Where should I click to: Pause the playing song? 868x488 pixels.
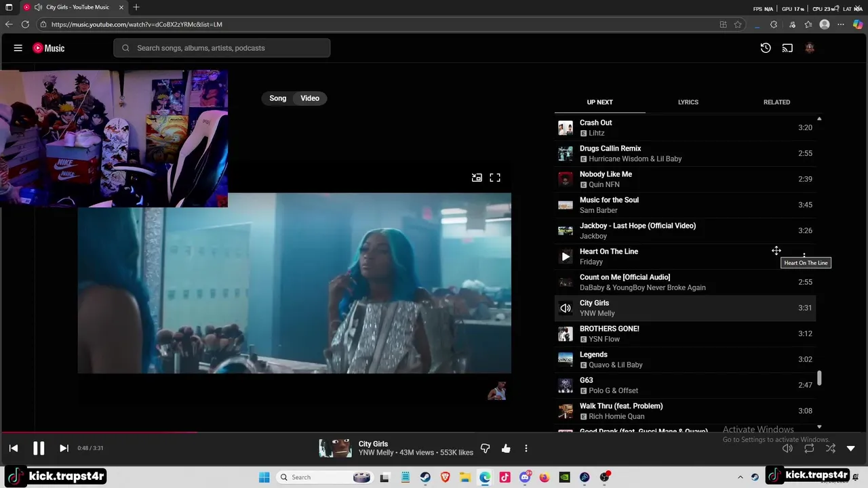[x=39, y=448]
